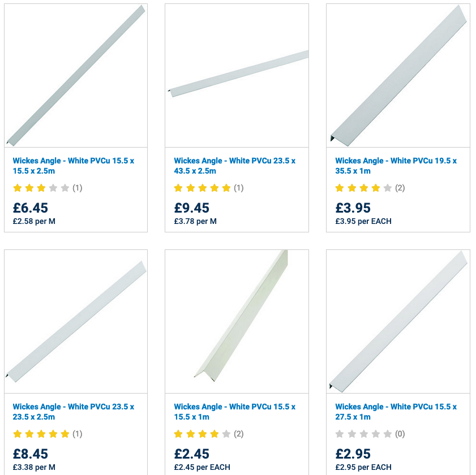The image size is (476, 475).
Task: Click the empty star rating of the £2.95 angle
Action: tap(363, 434)
